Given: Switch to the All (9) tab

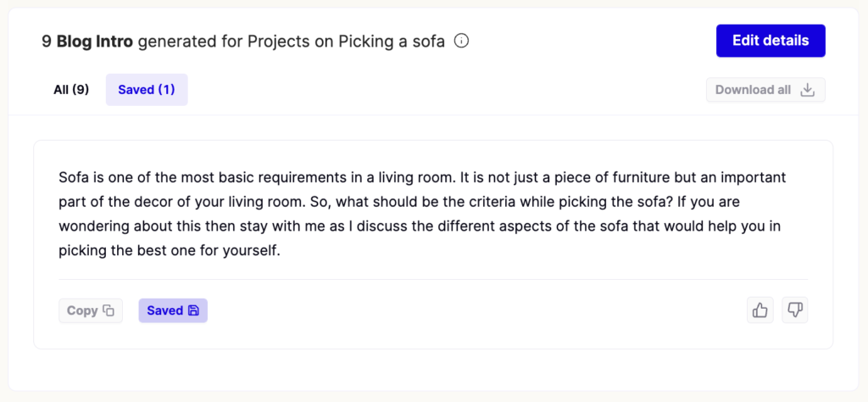Looking at the screenshot, I should (x=71, y=90).
